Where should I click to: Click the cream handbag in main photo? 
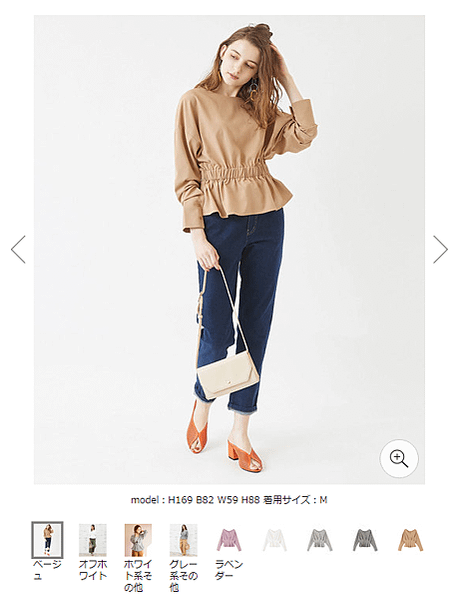[228, 375]
